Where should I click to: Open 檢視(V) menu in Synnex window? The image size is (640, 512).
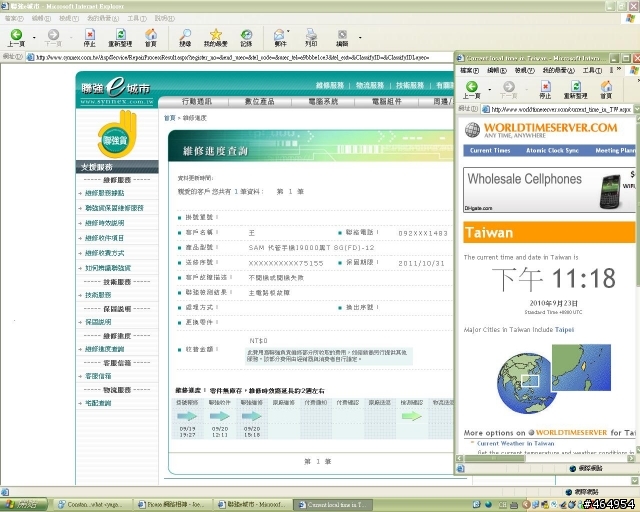click(x=69, y=18)
